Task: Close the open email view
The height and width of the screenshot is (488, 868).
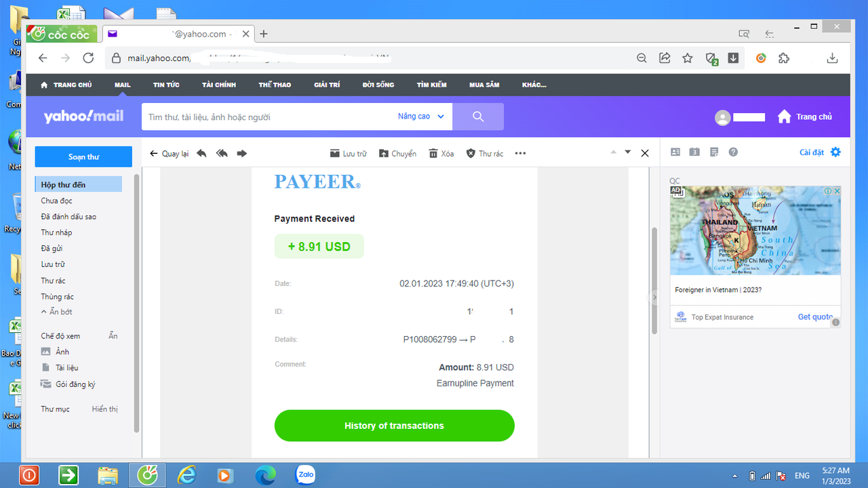Action: 645,153
